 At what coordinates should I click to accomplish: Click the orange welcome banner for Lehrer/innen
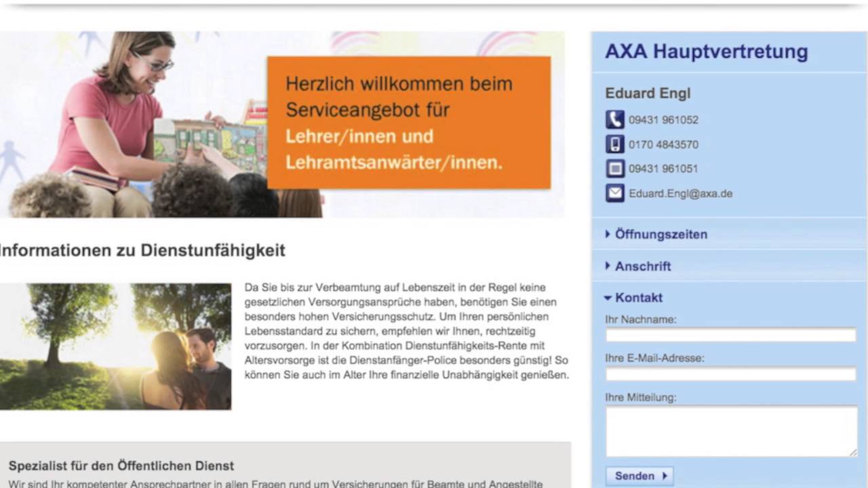click(409, 123)
